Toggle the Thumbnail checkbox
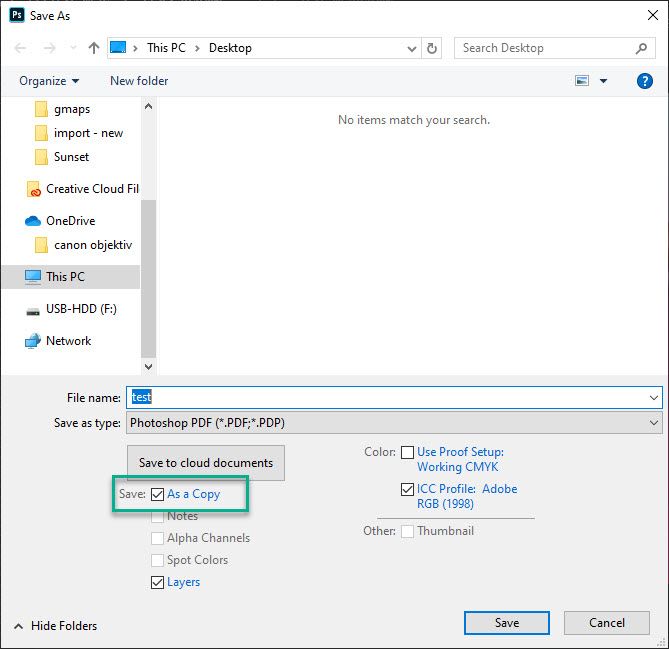 click(x=407, y=531)
